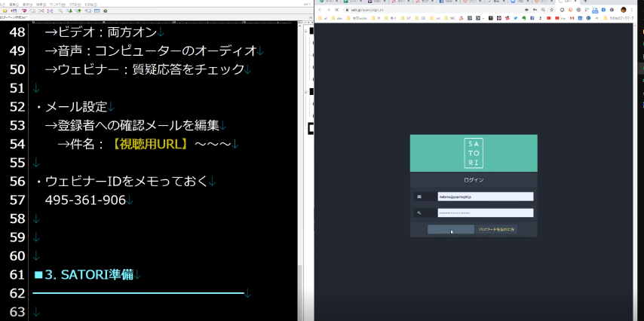This screenshot has width=644, height=321.
Task: Focus the email address input field
Action: [485, 197]
